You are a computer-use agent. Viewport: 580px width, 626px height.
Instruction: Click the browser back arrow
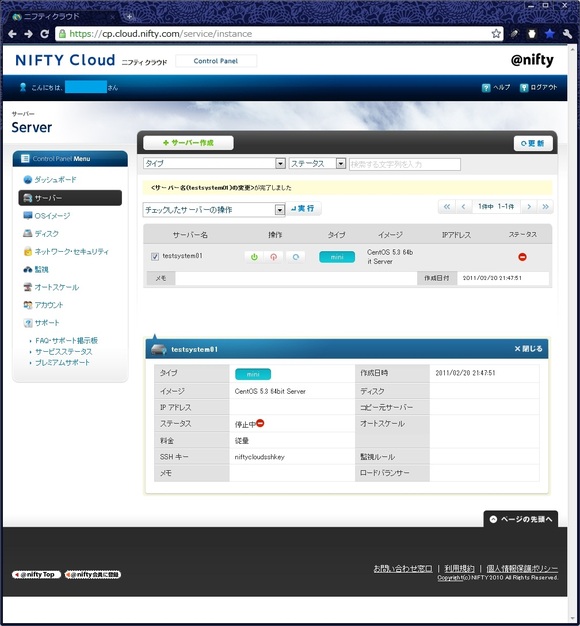coord(12,34)
